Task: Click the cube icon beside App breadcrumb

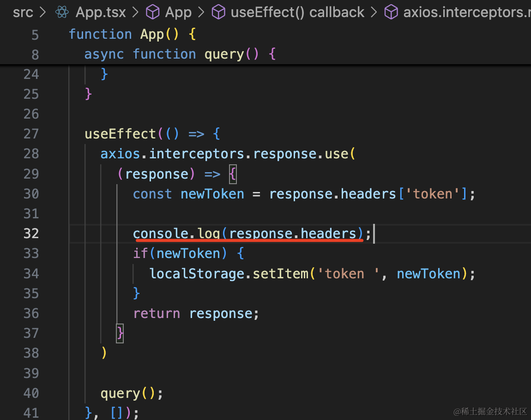Action: coord(153,12)
